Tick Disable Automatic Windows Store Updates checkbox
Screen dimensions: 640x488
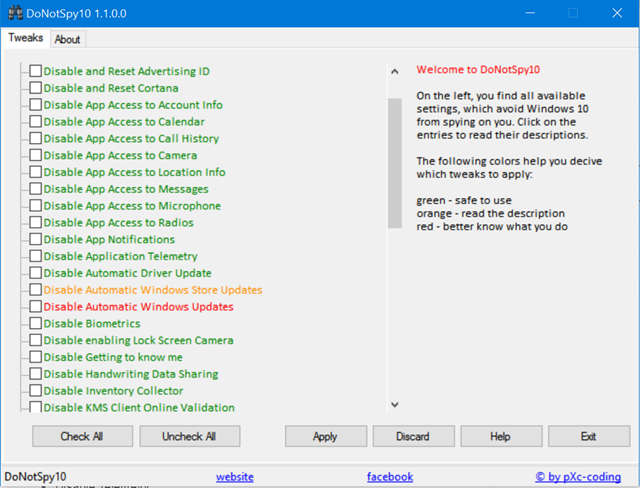point(36,289)
